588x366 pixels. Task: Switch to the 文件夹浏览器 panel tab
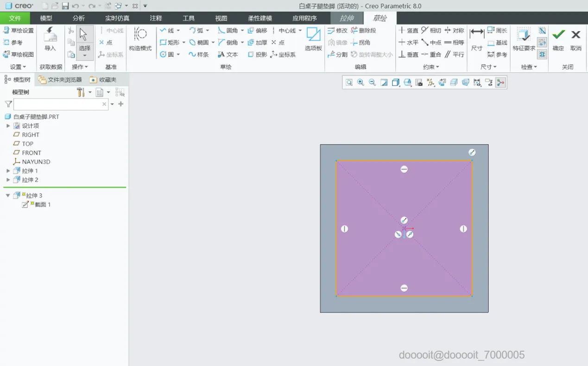coord(60,80)
